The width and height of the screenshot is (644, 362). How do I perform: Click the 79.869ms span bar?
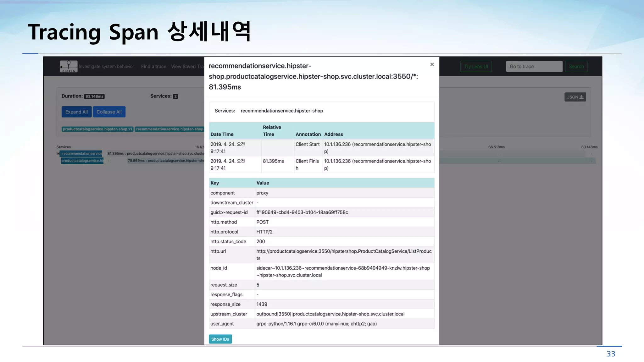[x=166, y=161]
